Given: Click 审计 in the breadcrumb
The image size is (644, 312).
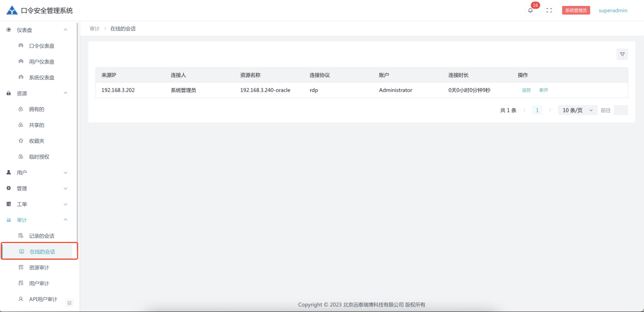Looking at the screenshot, I should point(95,29).
